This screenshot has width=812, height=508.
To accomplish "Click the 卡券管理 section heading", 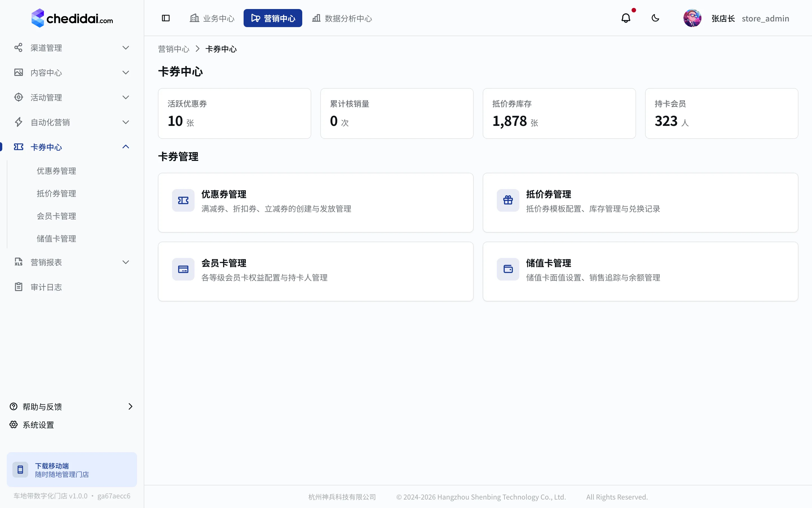I will pyautogui.click(x=178, y=157).
